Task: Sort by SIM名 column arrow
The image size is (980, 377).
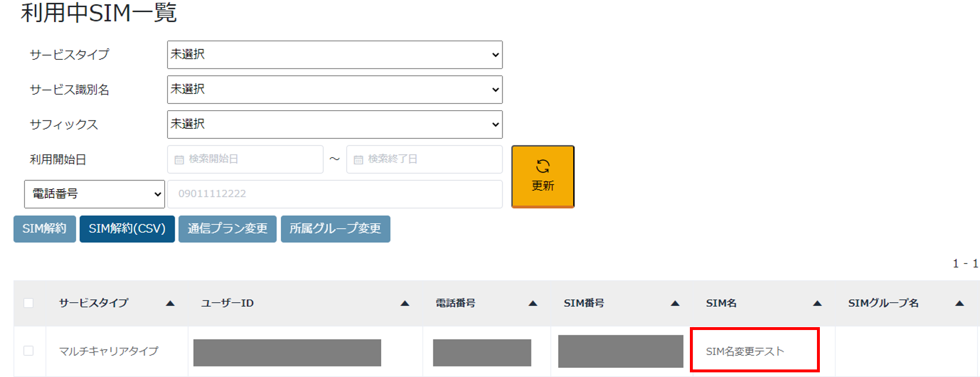Action: 817,303
